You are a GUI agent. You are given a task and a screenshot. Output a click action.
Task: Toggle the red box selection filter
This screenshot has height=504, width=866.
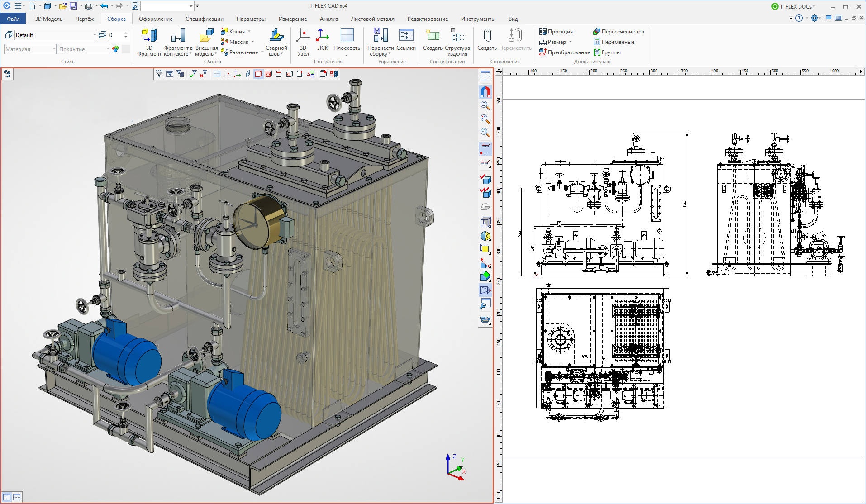(258, 74)
